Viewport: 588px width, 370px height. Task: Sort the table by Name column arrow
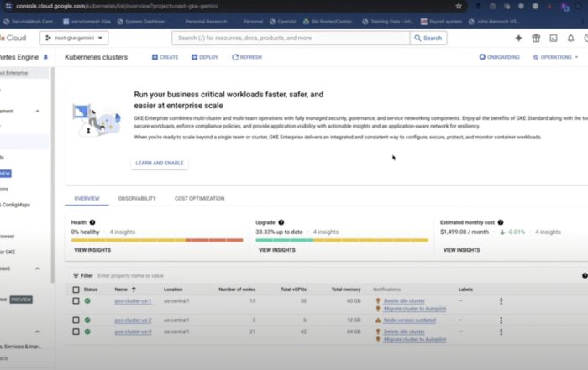click(x=134, y=289)
